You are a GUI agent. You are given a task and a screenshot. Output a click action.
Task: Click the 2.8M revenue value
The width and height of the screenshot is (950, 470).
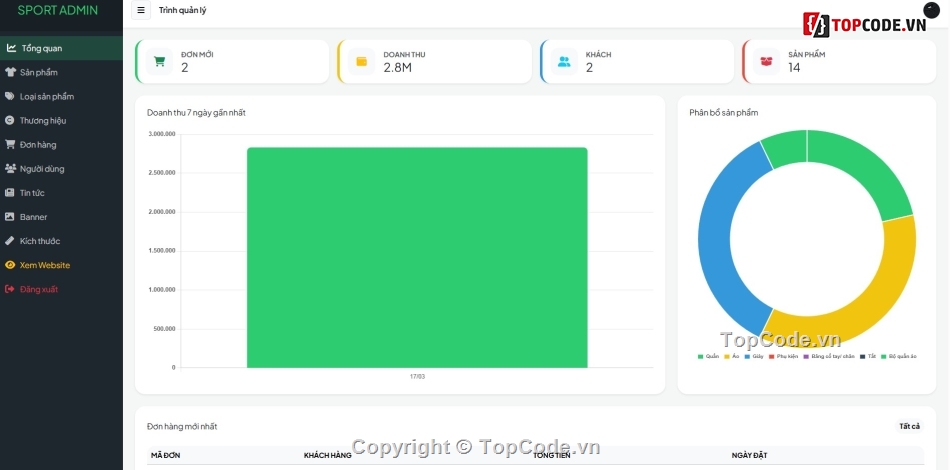pos(397,68)
